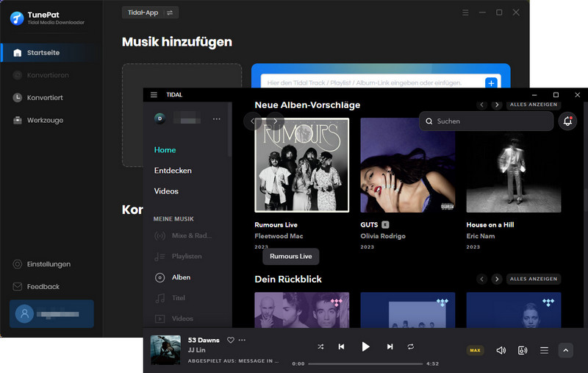Open Titel in Meine Musik
This screenshot has height=373, width=588.
(x=171, y=298)
